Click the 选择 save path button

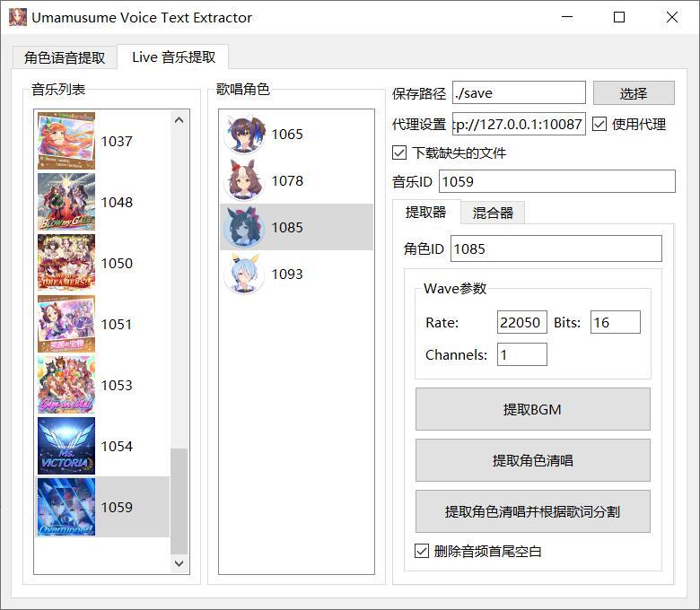pos(634,93)
